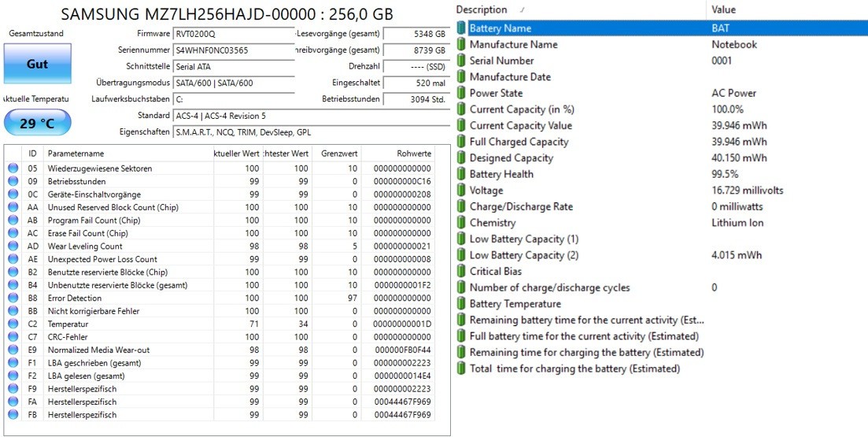Click the battery icon for Designed Capacity row
Viewport: 868px width, 437px height.
[x=461, y=157]
